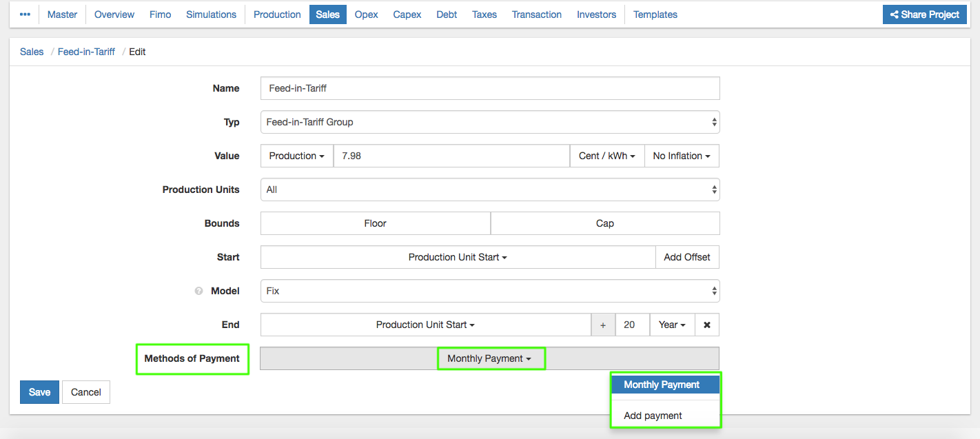Remove the End offset with the X icon
Image resolution: width=980 pixels, height=439 pixels.
pyautogui.click(x=707, y=325)
